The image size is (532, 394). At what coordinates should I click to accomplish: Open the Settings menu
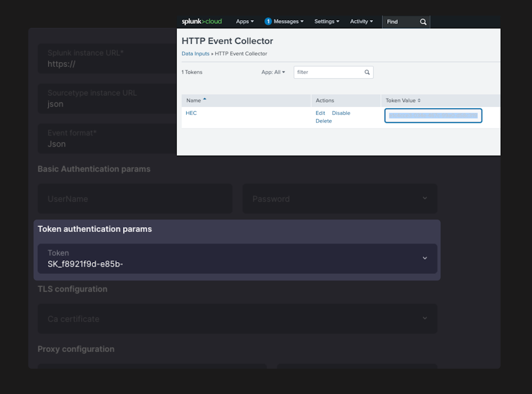click(326, 21)
